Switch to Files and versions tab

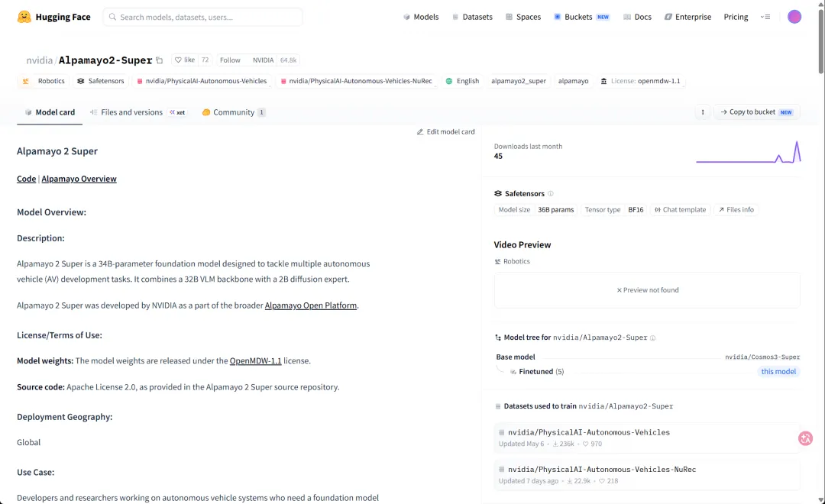point(137,112)
